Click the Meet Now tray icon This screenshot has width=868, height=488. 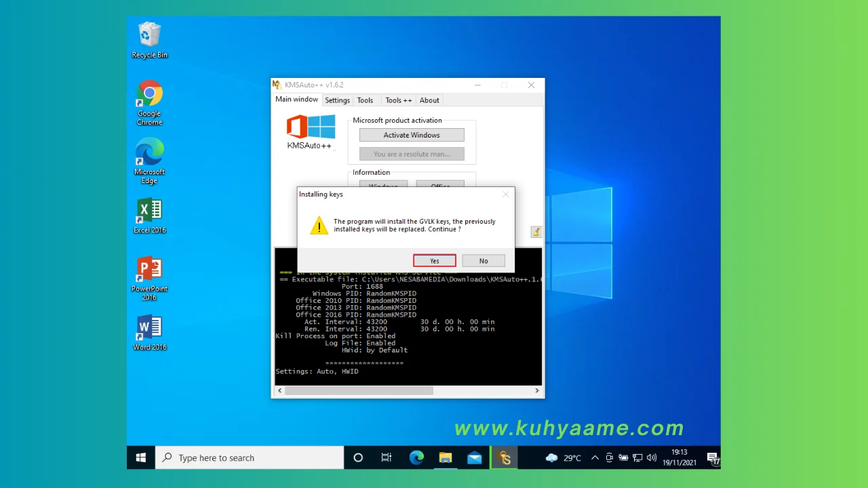[x=610, y=457]
